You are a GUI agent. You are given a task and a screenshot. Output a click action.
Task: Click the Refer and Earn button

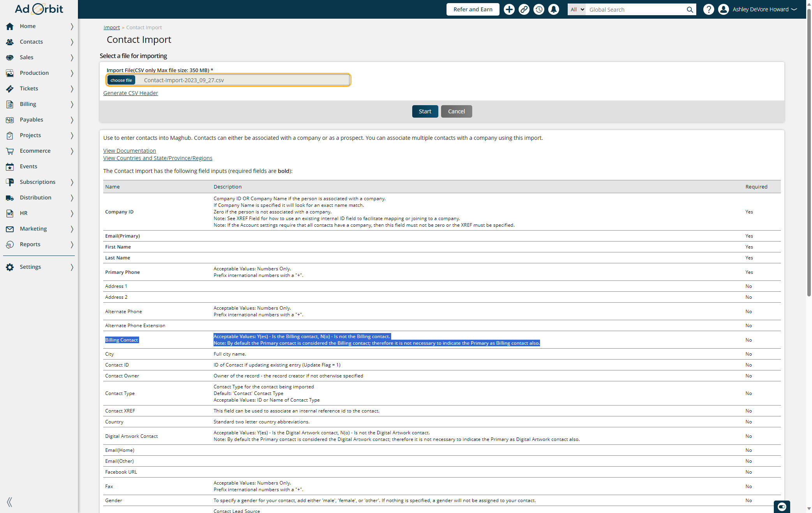click(x=473, y=9)
